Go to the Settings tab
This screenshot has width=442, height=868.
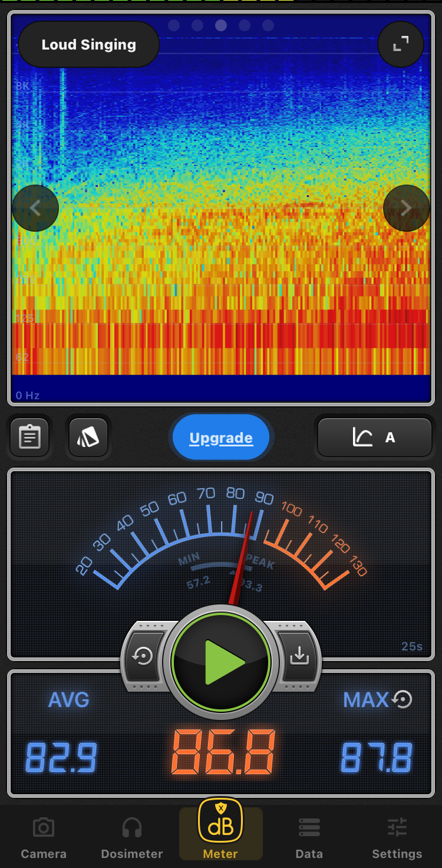coord(397,837)
